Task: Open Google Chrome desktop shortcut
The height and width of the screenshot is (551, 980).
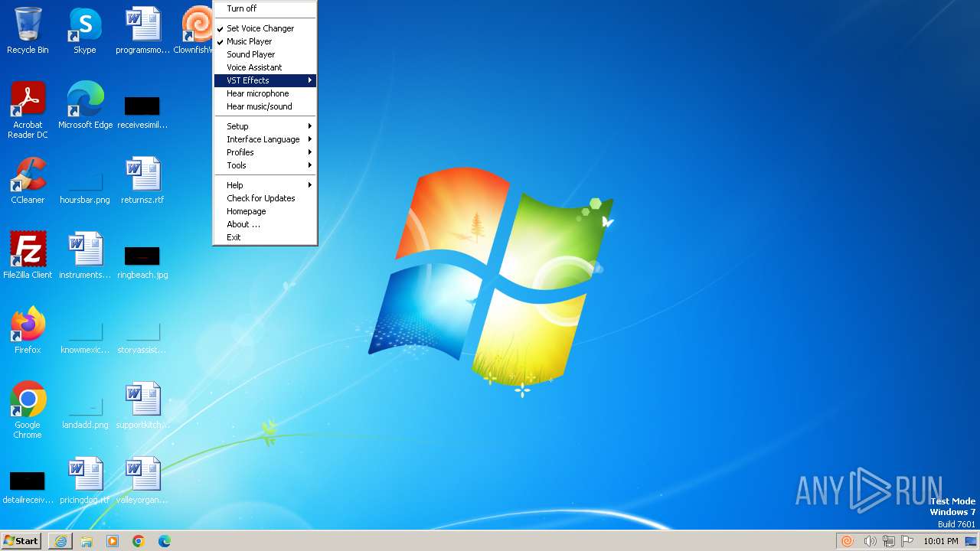Action: click(x=28, y=410)
